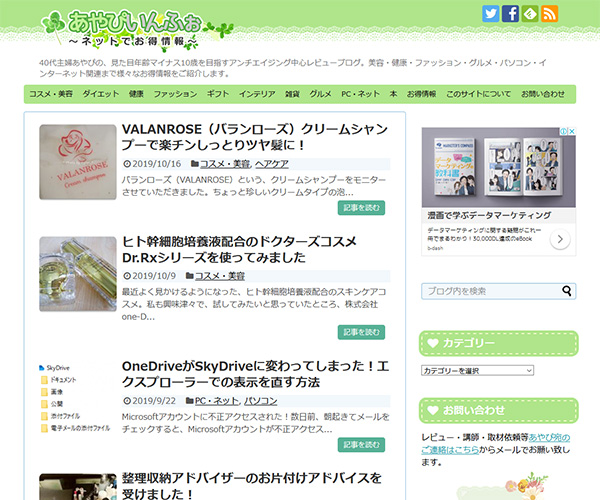Image resolution: width=600 pixels, height=500 pixels.
Task: Open the RSS feed icon
Action: [549, 14]
